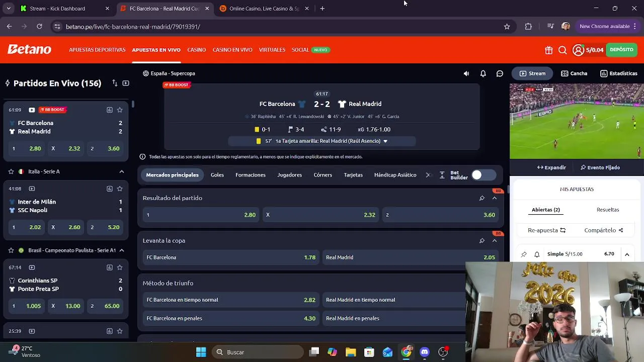Show more market tabs with the right arrow
644x362 pixels.
[x=428, y=175]
